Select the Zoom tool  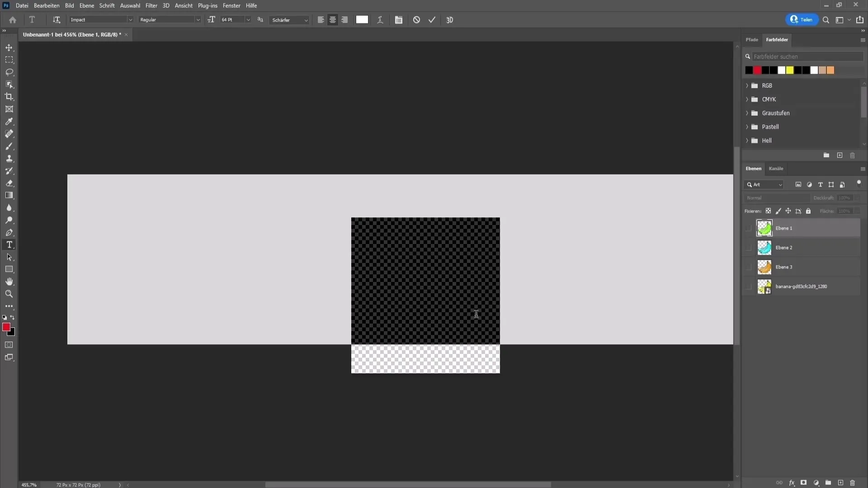(x=9, y=294)
